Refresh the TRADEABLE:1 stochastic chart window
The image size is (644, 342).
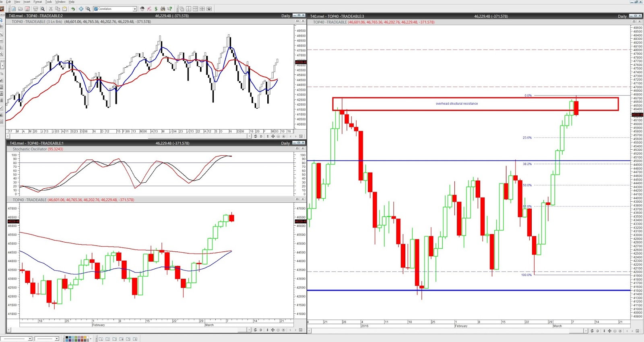(x=255, y=330)
